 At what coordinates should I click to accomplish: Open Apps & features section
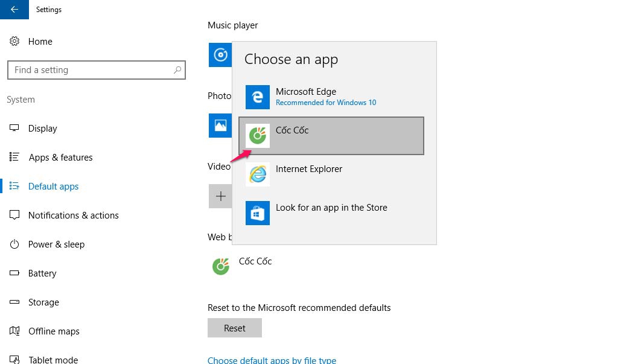pyautogui.click(x=60, y=158)
